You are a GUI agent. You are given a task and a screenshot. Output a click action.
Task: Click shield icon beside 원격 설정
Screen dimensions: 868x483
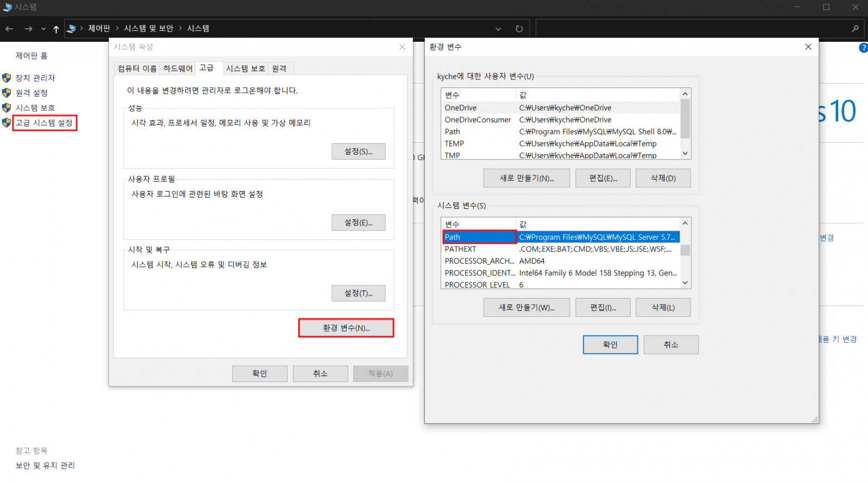7,93
